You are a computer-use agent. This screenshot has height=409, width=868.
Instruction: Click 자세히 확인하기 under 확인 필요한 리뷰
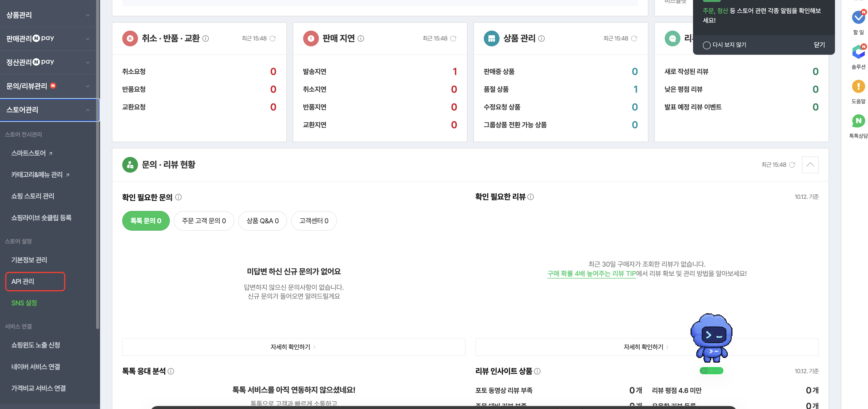(647, 347)
